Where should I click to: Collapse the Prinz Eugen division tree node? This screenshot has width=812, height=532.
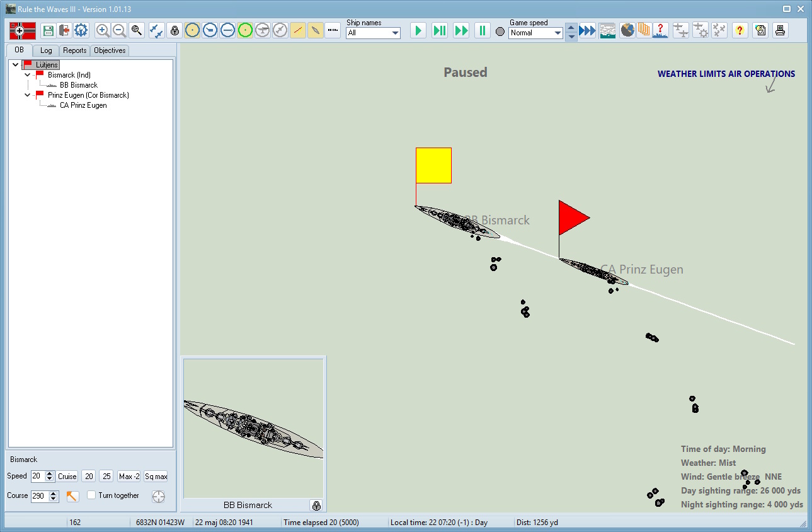click(27, 95)
